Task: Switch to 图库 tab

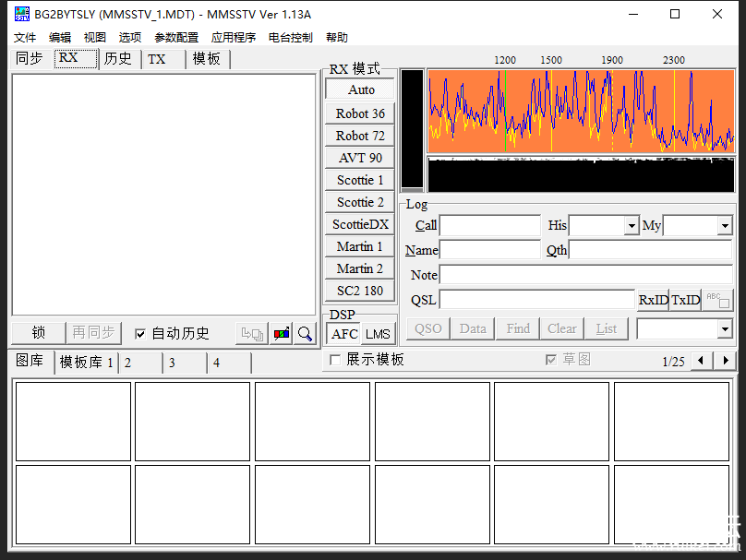Action: 30,361
